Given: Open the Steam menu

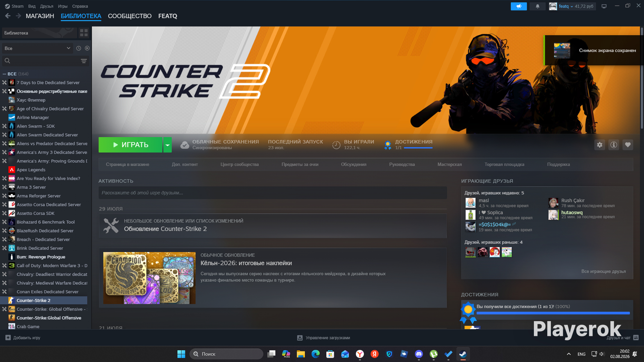Looking at the screenshot, I should click(x=14, y=6).
